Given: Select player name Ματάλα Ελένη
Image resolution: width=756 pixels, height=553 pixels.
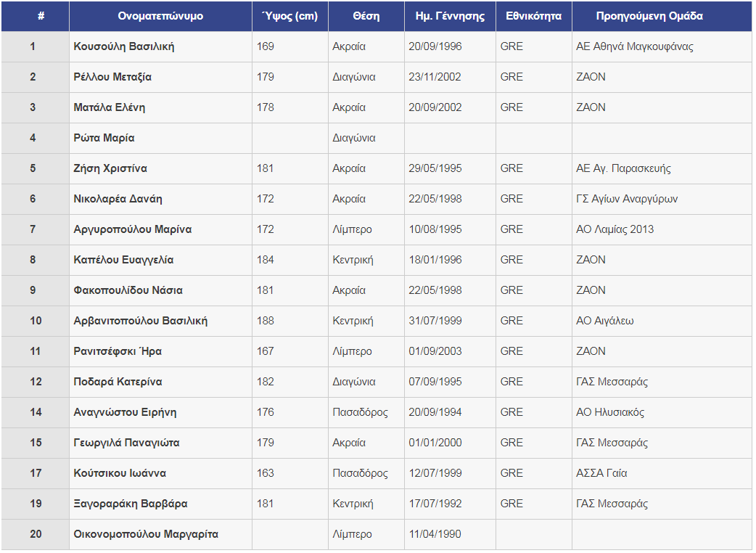Looking at the screenshot, I should coord(109,107).
